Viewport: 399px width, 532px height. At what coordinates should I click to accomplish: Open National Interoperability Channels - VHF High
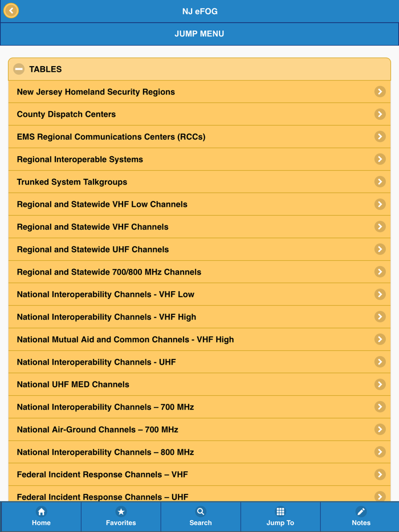pyautogui.click(x=199, y=317)
